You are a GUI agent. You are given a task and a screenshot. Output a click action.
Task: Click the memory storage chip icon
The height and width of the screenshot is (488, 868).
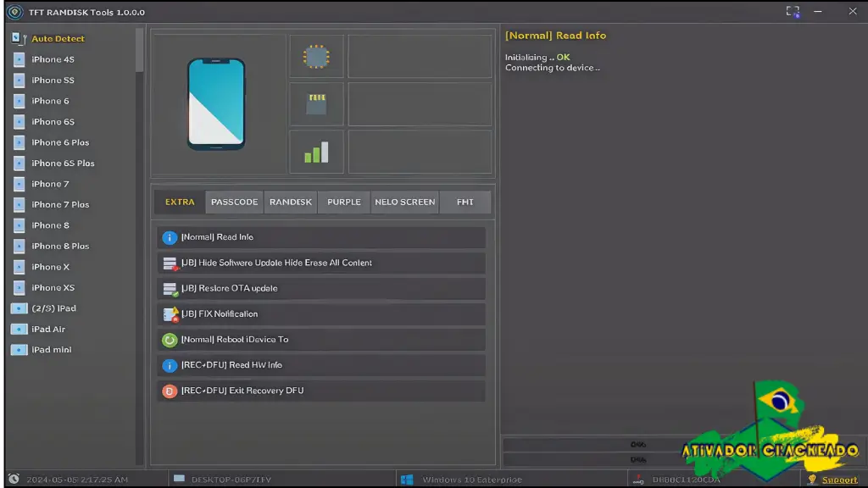[x=317, y=104]
